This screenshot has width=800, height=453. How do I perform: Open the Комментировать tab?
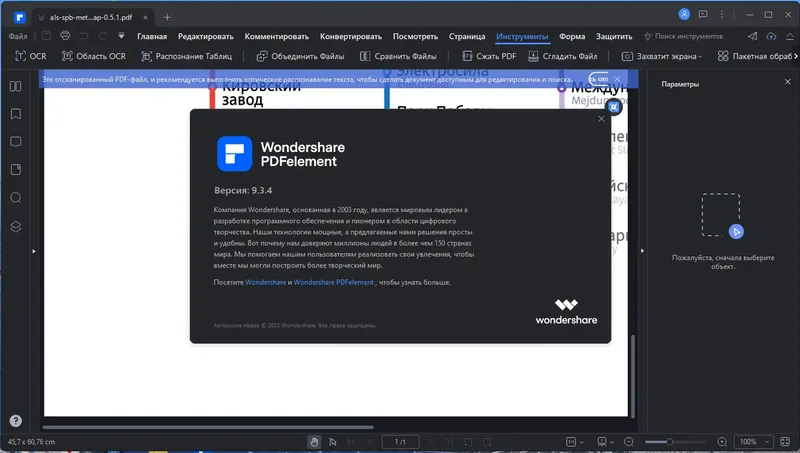[277, 36]
